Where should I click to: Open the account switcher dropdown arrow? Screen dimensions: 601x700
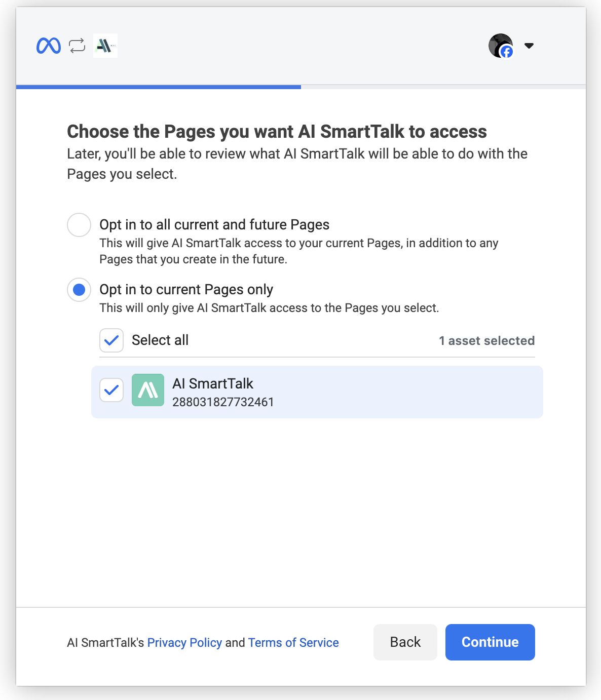click(529, 46)
